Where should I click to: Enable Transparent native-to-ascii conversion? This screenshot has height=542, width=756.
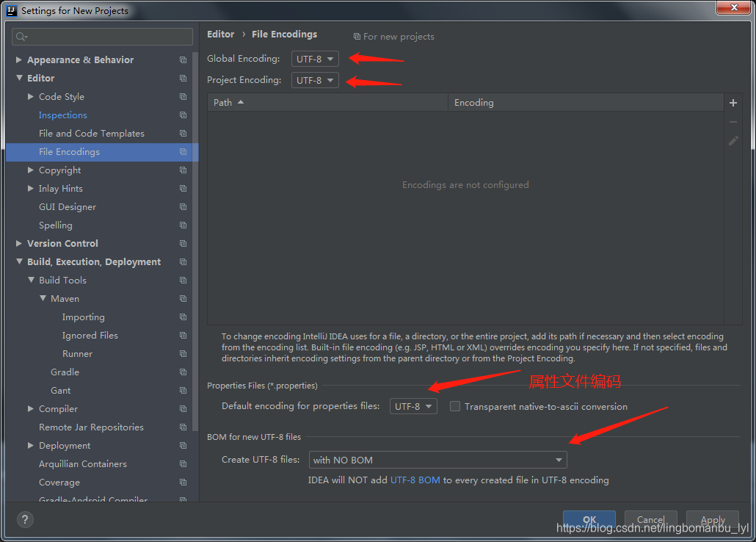pyautogui.click(x=454, y=406)
